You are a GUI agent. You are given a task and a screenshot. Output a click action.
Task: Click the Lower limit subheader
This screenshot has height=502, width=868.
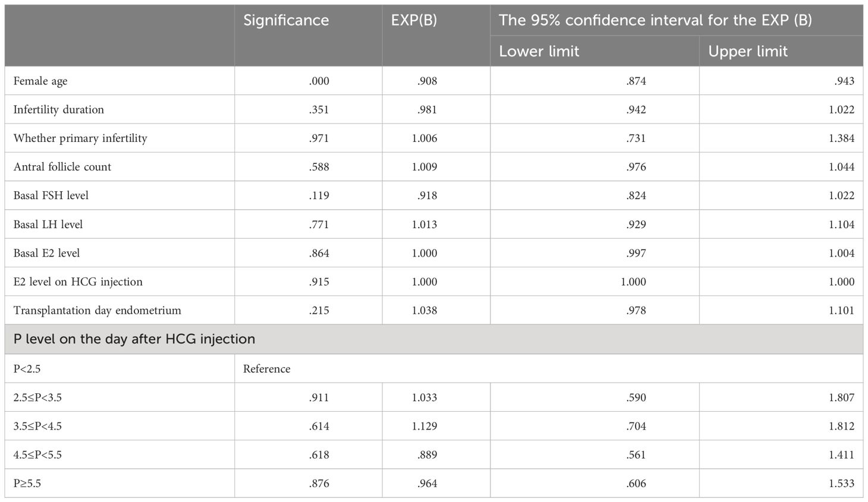tap(539, 51)
